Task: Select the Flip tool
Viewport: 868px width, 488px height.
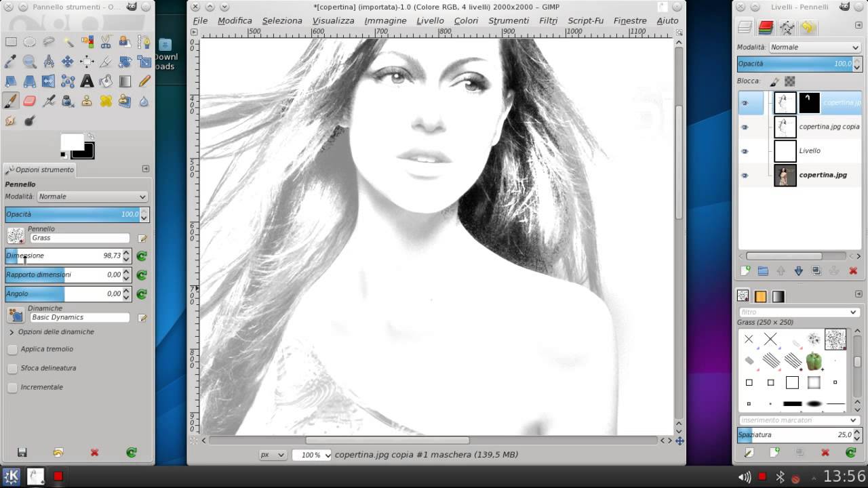Action: [49, 81]
